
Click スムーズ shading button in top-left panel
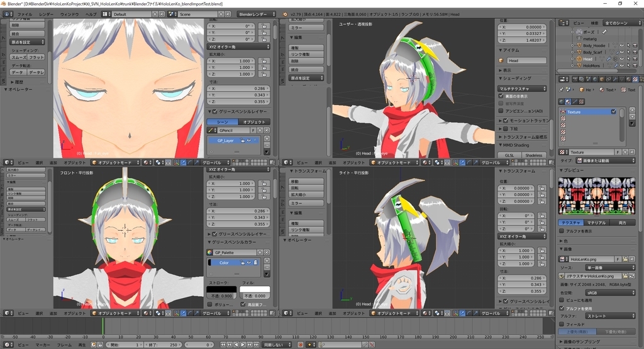[18, 57]
